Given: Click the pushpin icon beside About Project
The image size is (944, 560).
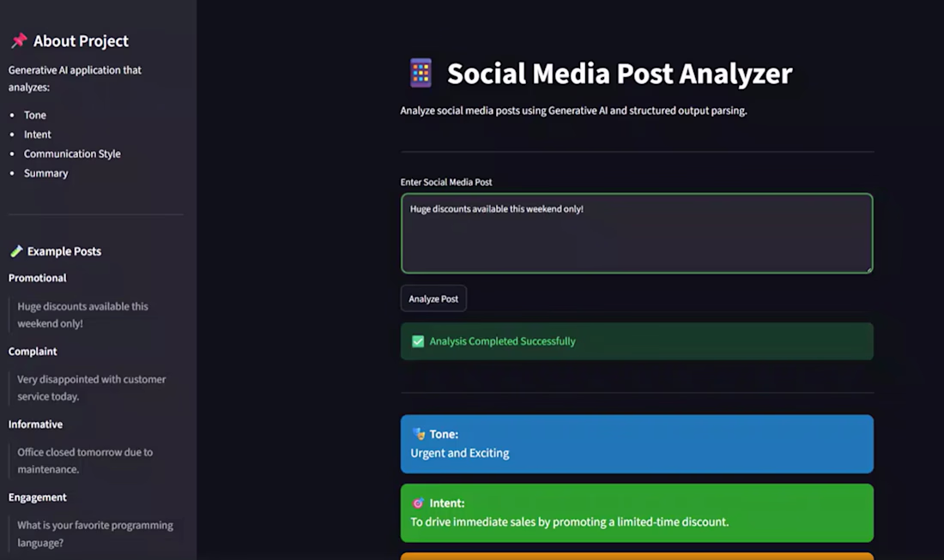Looking at the screenshot, I should coord(19,40).
